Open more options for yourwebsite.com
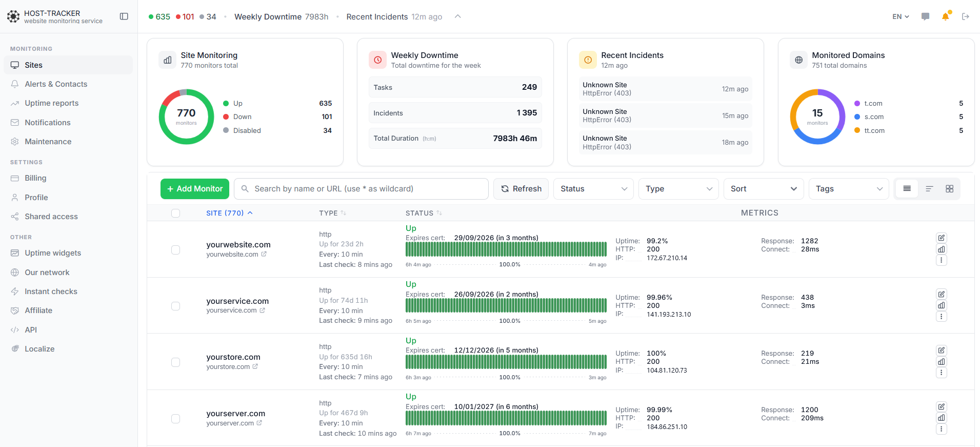The width and height of the screenshot is (980, 447). pos(942,260)
